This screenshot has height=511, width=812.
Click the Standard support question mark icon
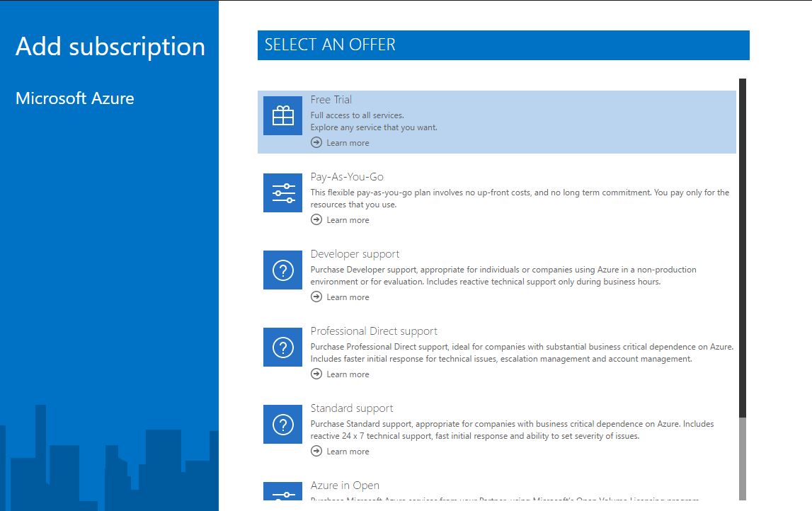282,424
